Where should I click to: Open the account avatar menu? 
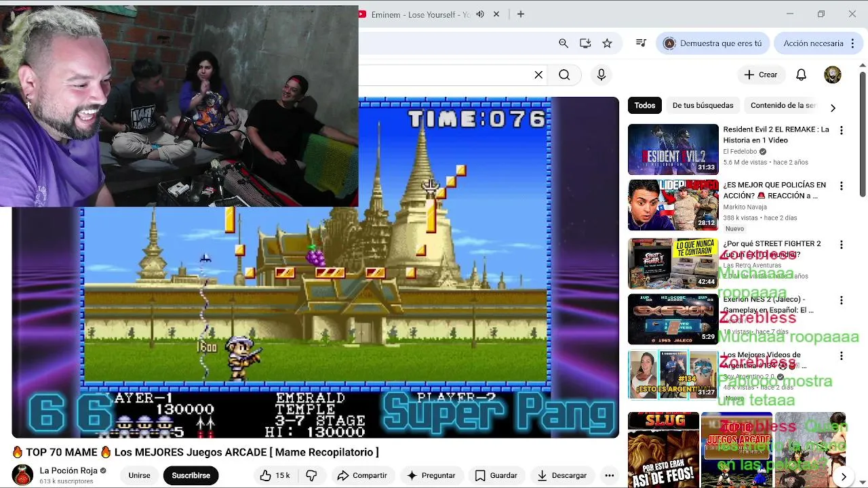(833, 75)
